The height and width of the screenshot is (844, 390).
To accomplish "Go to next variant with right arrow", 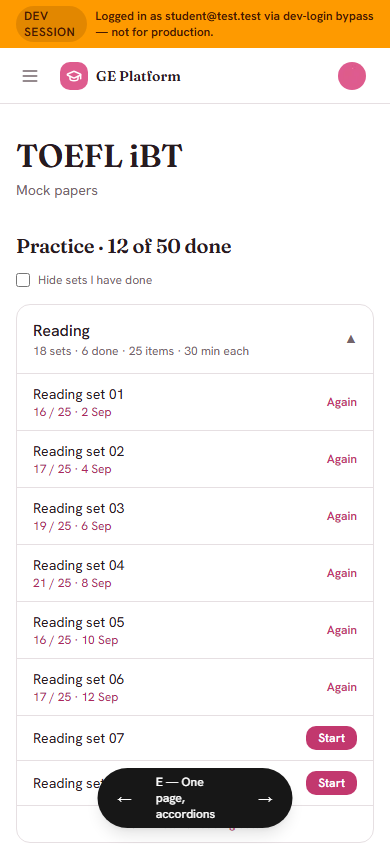I will coord(265,799).
